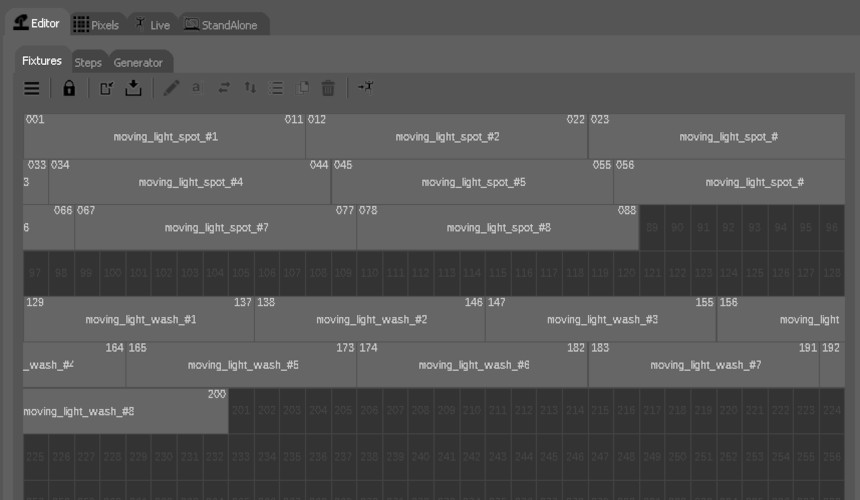Viewport: 860px width, 500px height.
Task: Select the Steps sub-tab
Action: tap(88, 62)
